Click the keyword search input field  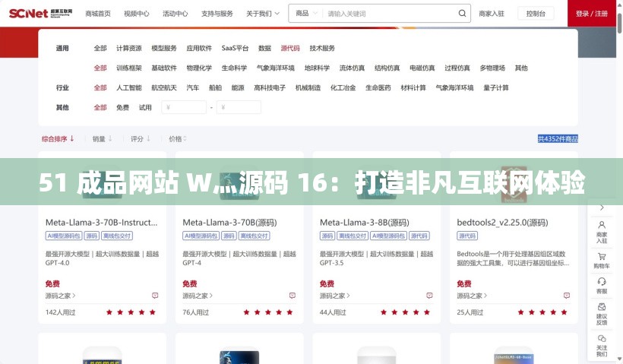pyautogui.click(x=391, y=14)
